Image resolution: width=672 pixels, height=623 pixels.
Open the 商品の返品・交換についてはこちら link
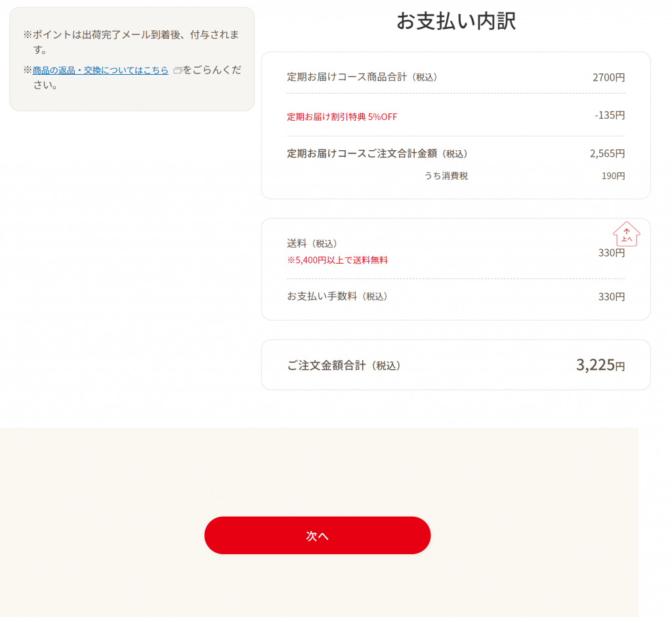tap(100, 70)
